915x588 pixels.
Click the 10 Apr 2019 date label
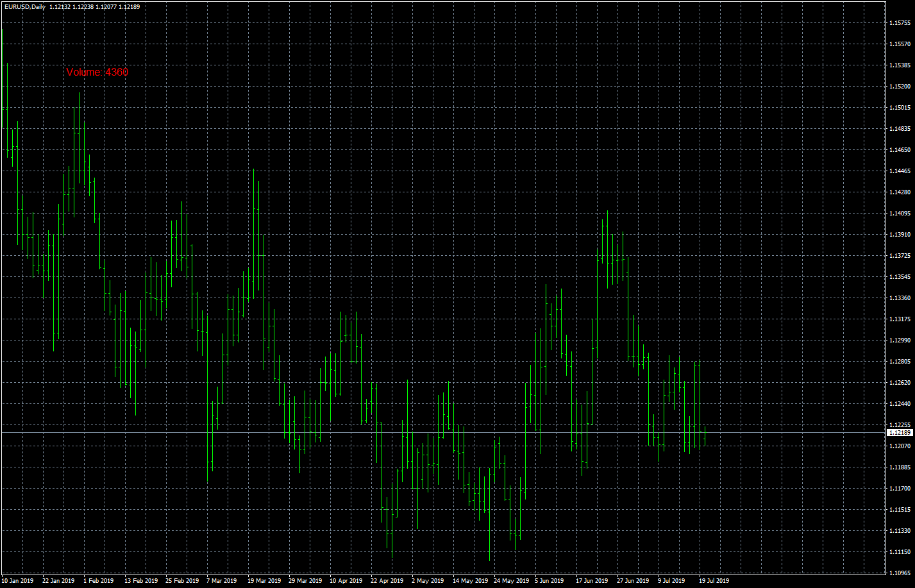point(346,581)
